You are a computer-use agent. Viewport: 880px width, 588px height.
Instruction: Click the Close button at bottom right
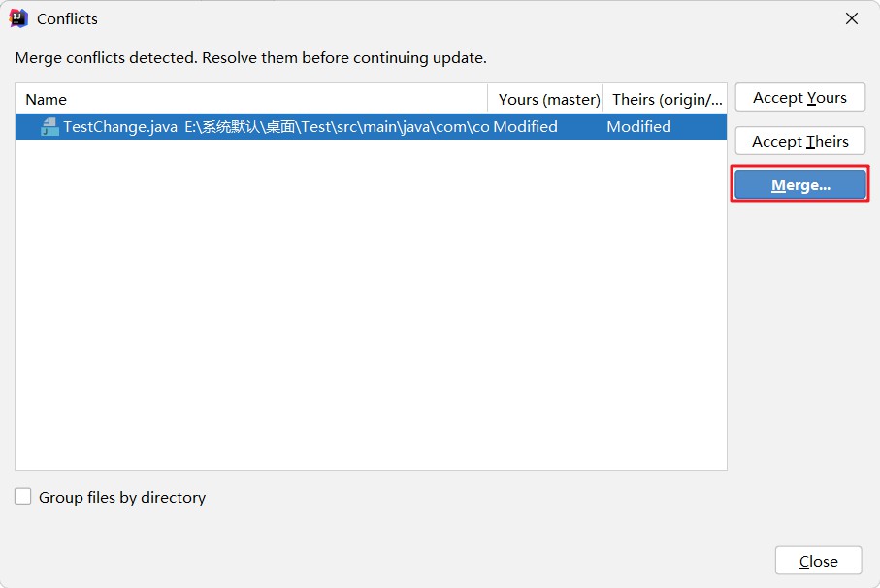click(x=818, y=561)
